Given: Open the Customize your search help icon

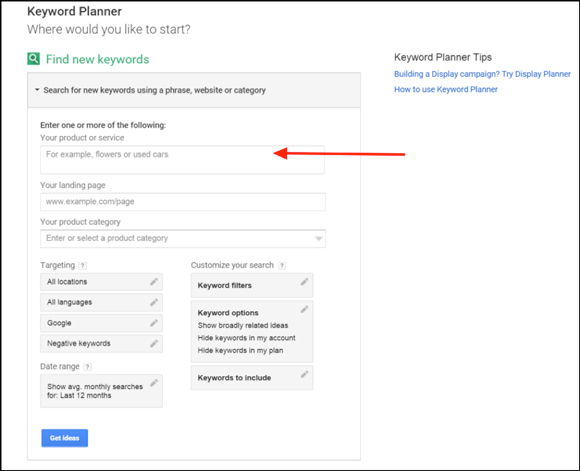Looking at the screenshot, I should pos(282,265).
